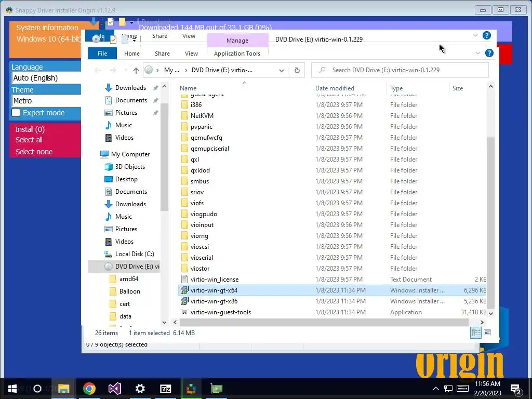Select the virtio-win-gt-x86 installer file

click(214, 301)
